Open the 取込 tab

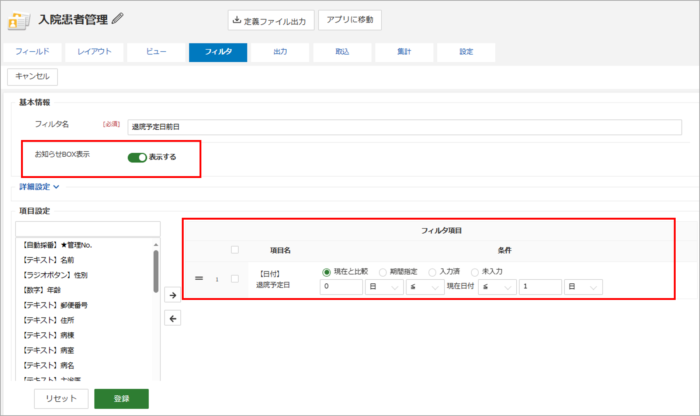coord(342,52)
